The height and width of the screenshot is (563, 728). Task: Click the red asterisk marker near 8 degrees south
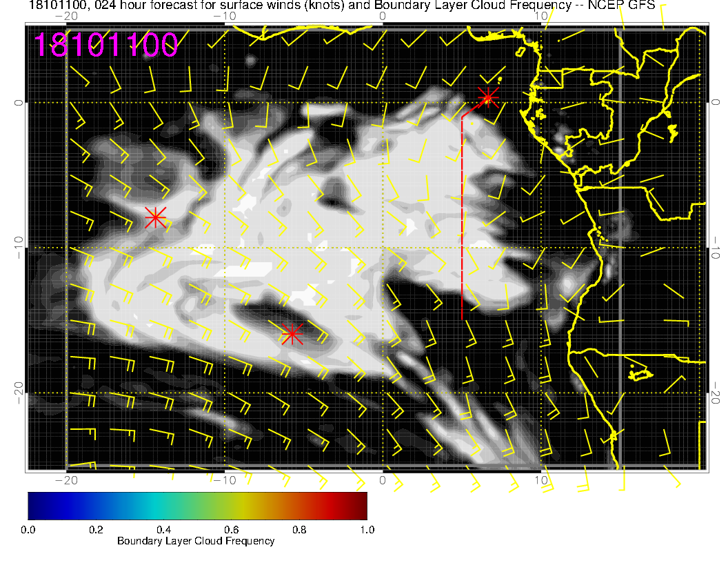click(156, 217)
